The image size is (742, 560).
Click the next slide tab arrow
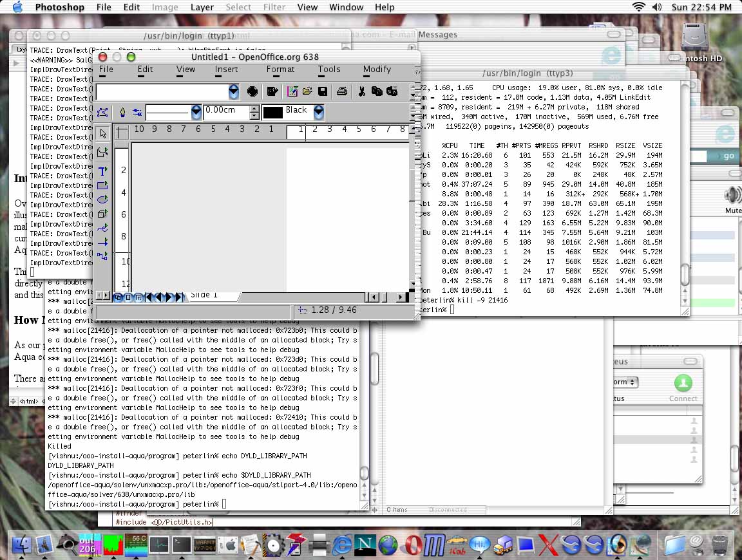click(169, 297)
